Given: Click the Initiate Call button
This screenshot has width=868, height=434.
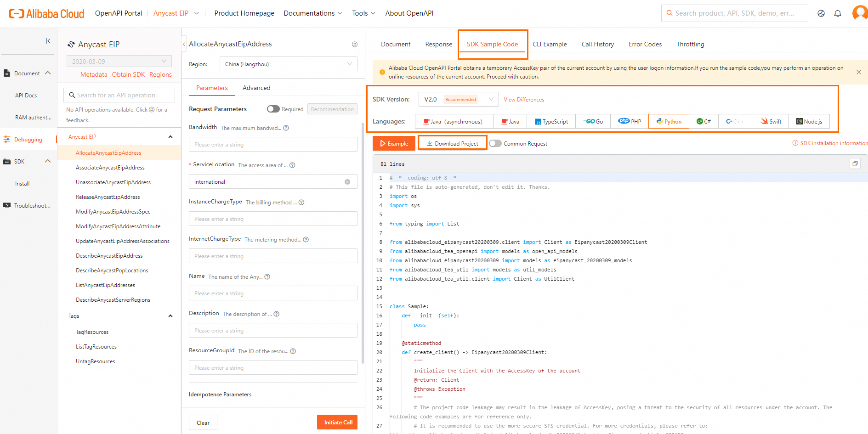Looking at the screenshot, I should click(337, 423).
